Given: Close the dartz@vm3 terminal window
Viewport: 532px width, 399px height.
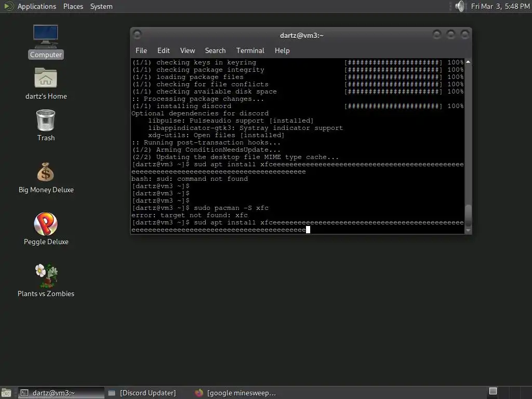Looking at the screenshot, I should (465, 34).
